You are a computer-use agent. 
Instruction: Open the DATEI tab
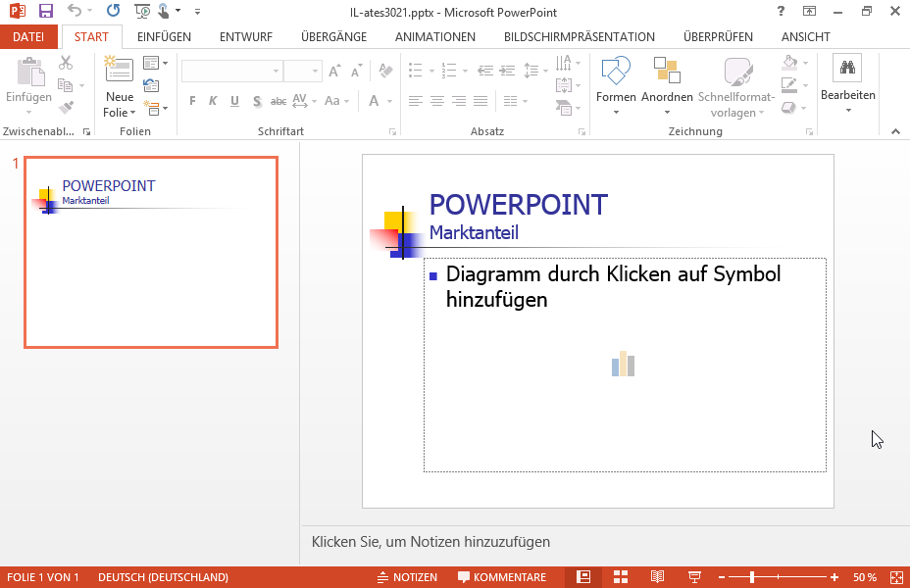point(28,36)
